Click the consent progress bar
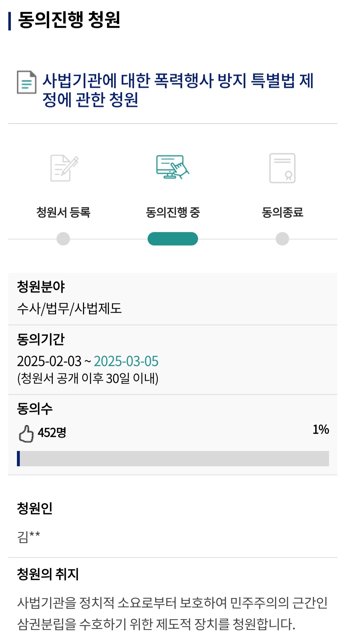 (x=173, y=459)
